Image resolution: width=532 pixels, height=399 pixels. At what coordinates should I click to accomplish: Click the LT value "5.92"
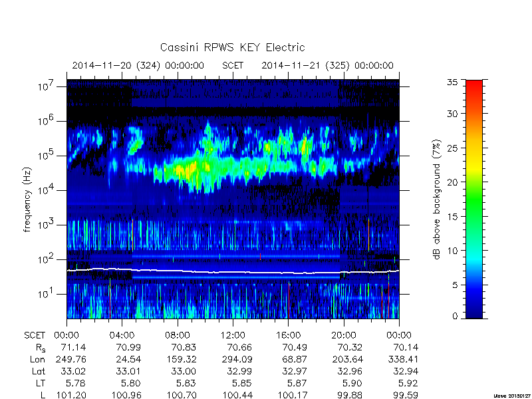tap(408, 384)
